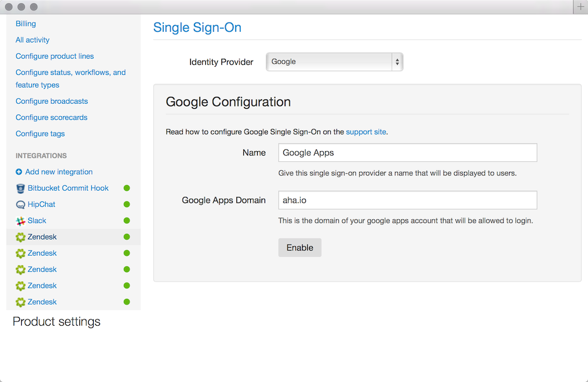The image size is (588, 382).
Task: Open the Bitbucket Commit Hook integration
Action: point(68,188)
